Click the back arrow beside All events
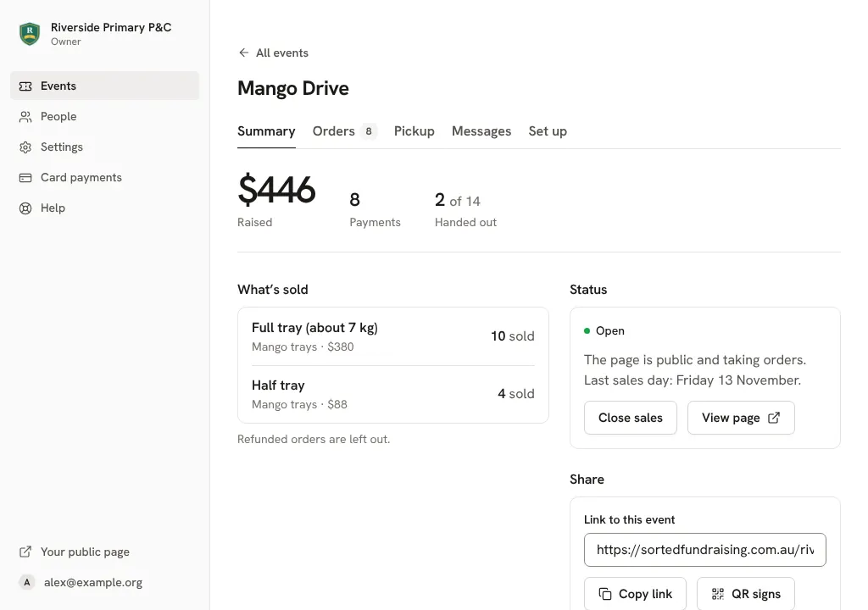The width and height of the screenshot is (868, 610). tap(243, 53)
